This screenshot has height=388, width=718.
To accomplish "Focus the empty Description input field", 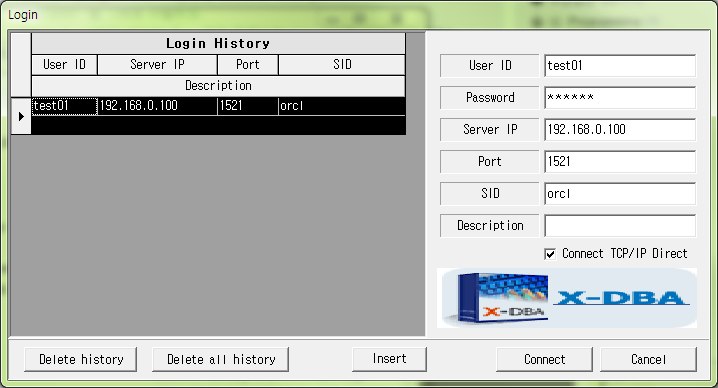I will 620,226.
